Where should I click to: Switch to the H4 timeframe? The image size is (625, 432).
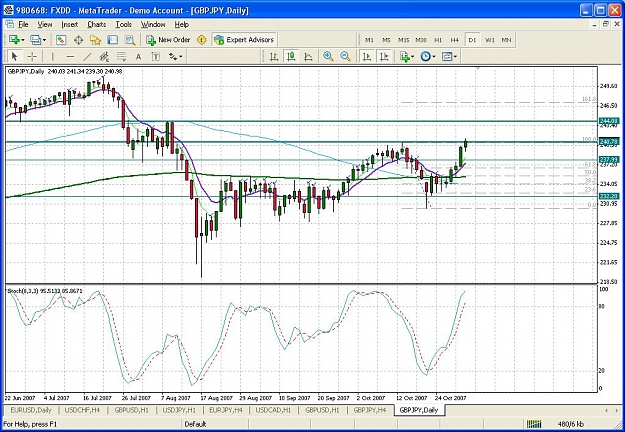455,40
